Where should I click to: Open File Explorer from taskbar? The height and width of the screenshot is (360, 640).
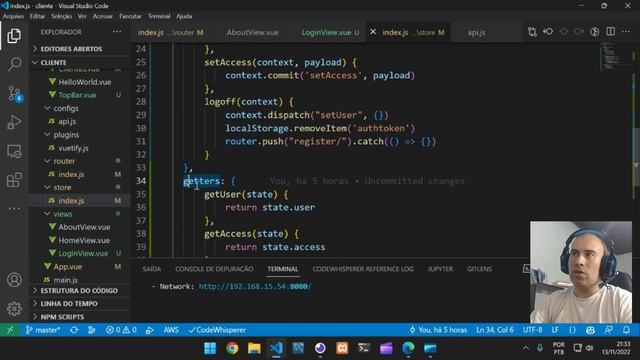(x=254, y=348)
